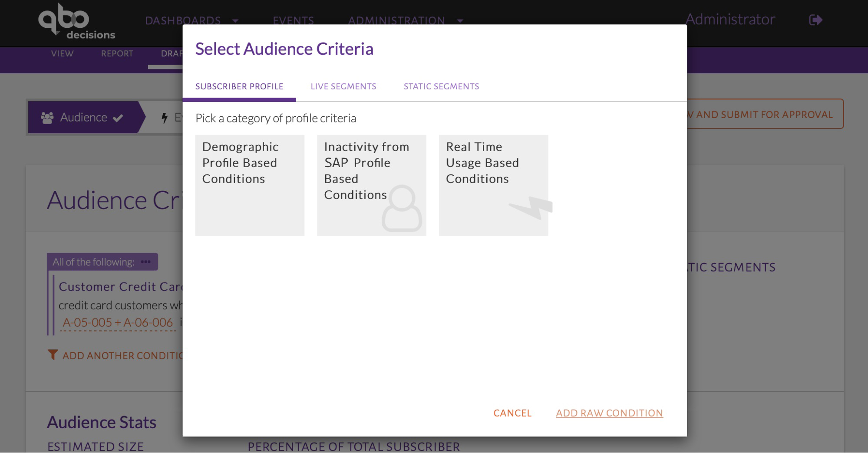Open the View sub-navigation tab

[x=62, y=53]
